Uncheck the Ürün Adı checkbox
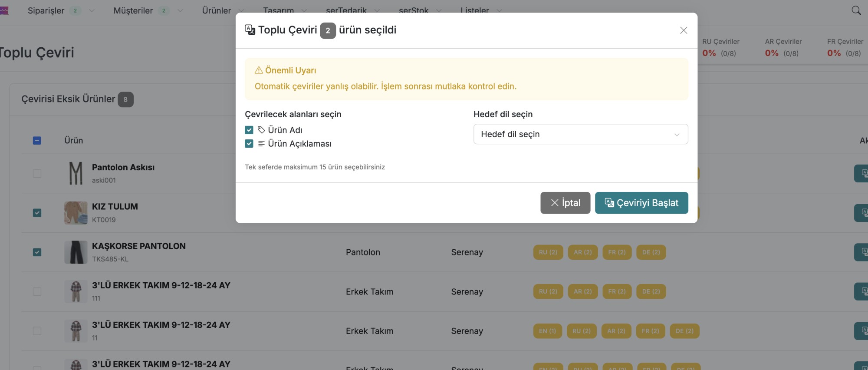 pyautogui.click(x=249, y=130)
